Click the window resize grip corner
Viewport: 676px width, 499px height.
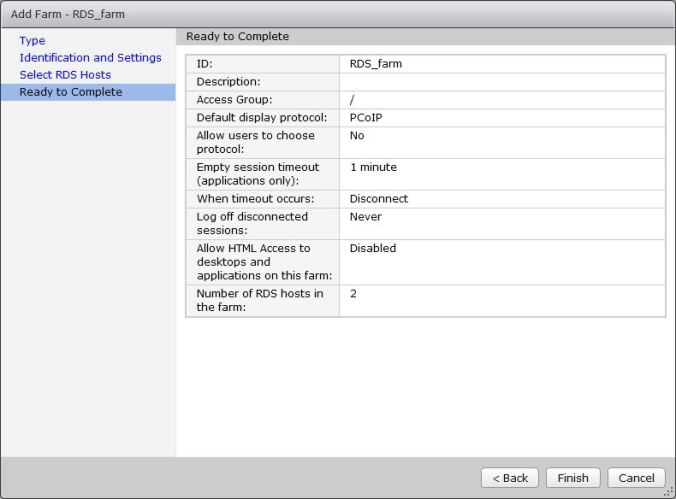pyautogui.click(x=669, y=492)
